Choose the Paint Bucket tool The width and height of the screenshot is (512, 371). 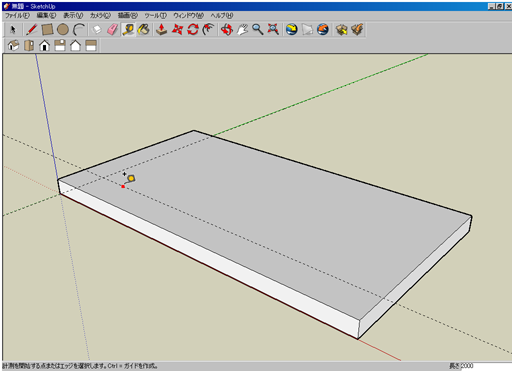[x=144, y=30]
